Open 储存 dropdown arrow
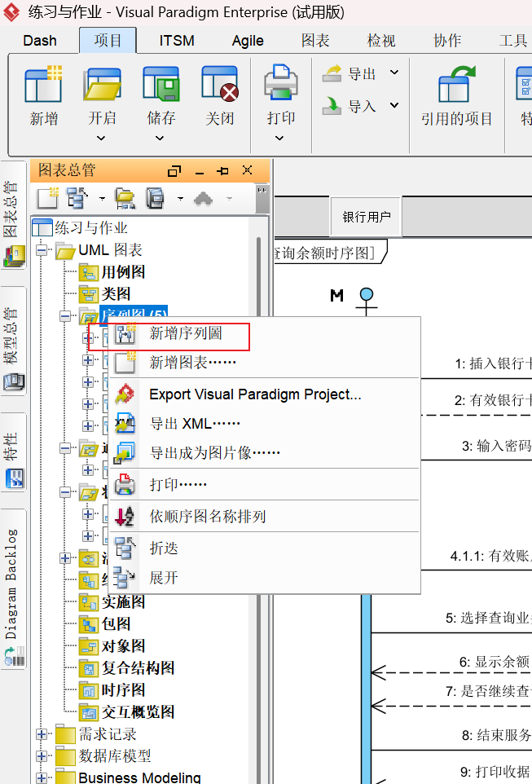532x784 pixels. (x=160, y=138)
